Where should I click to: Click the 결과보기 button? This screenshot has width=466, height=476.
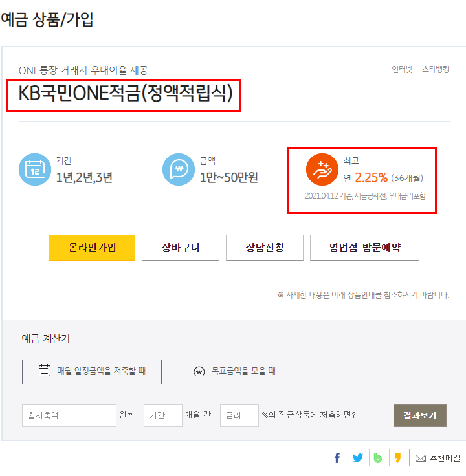[x=420, y=415]
